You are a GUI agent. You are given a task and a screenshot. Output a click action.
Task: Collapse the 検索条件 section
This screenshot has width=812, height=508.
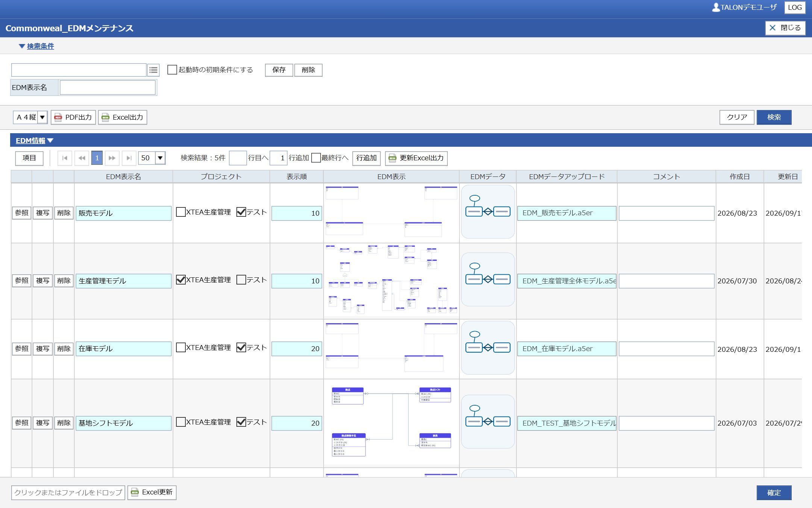pos(36,46)
